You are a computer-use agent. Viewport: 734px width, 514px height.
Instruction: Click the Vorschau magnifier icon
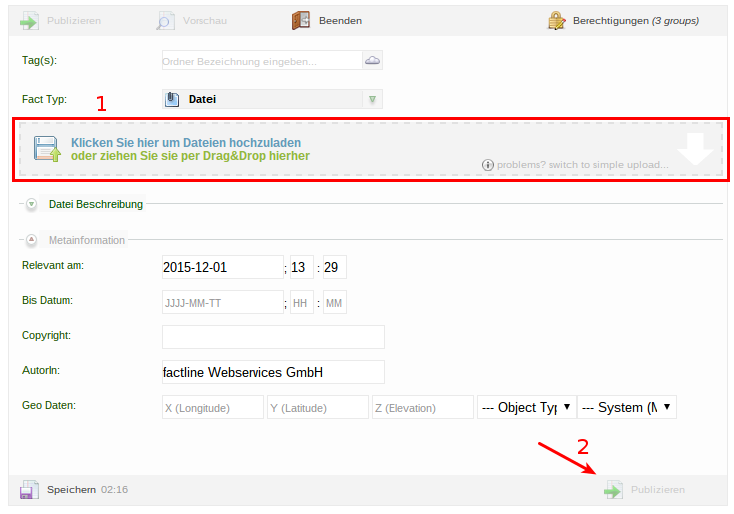(x=166, y=20)
